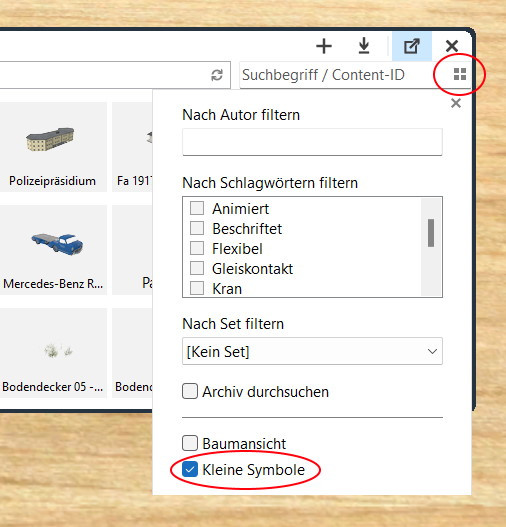Open the grid filter options icon
Screen dimensions: 506x527
[x=460, y=74]
